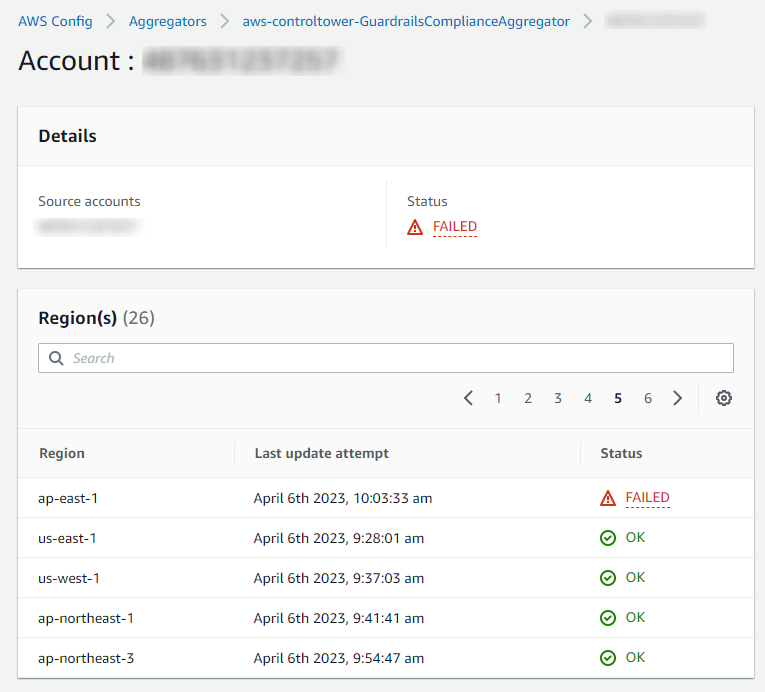Click OK check icon in us-west-1 row
This screenshot has height=692, width=765.
(x=607, y=578)
